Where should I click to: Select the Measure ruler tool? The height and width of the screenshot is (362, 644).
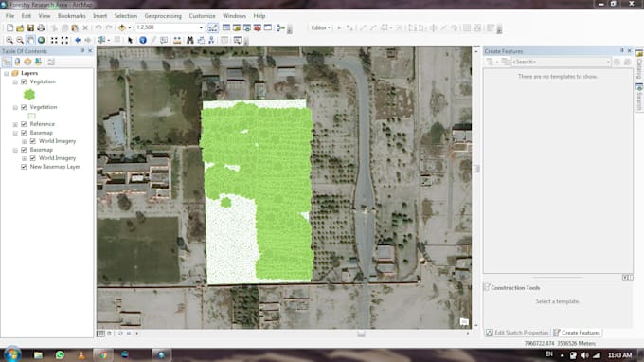click(x=177, y=40)
